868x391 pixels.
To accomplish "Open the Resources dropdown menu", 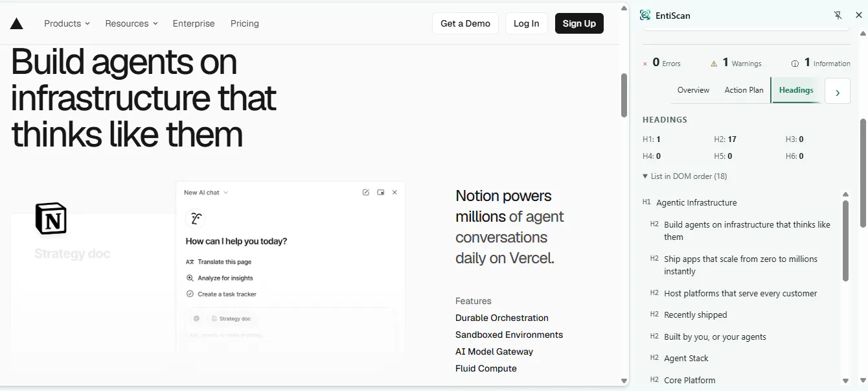I will point(131,23).
